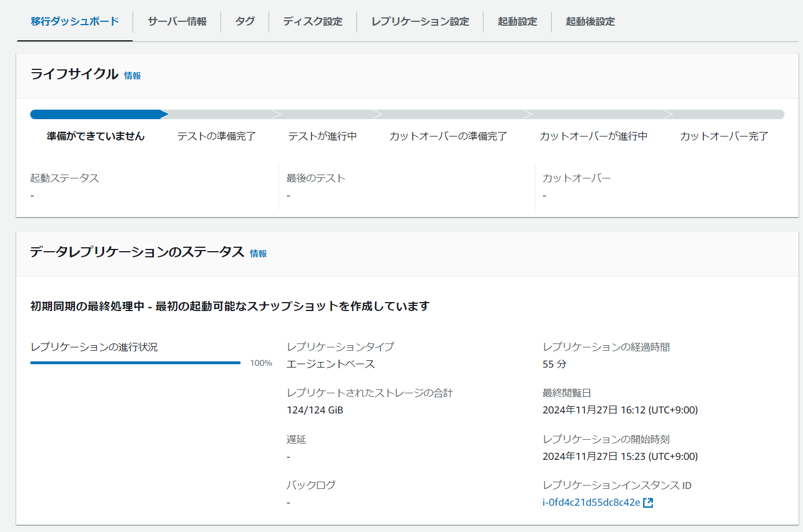
Task: Click the 初期同期の最終処理中 status message
Action: coord(230,306)
